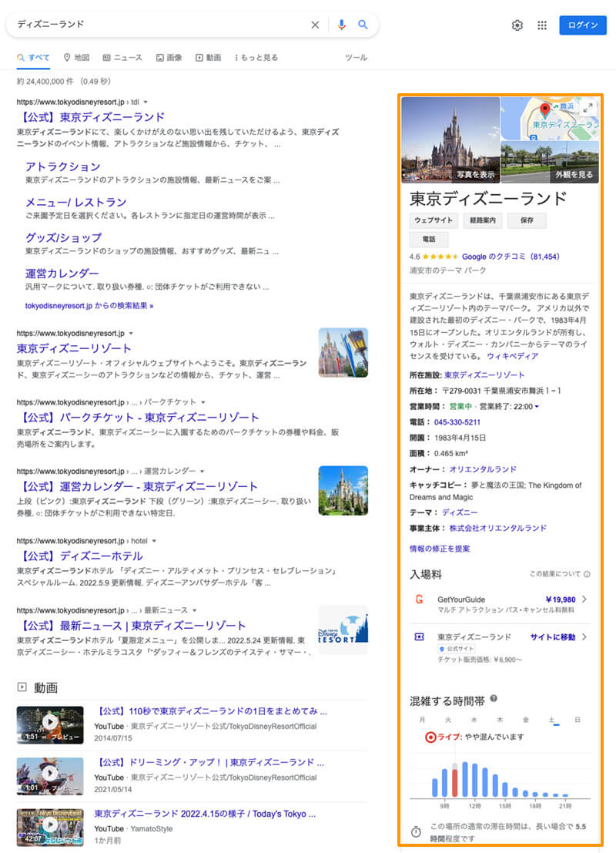
Task: Open the もっと見る search menu
Action: pyautogui.click(x=257, y=58)
